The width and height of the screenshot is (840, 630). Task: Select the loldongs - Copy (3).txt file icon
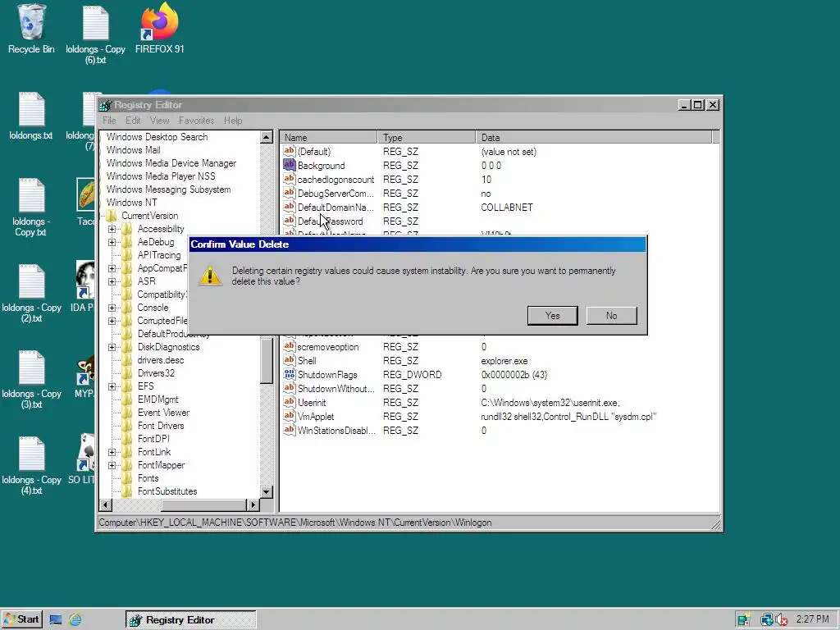[x=31, y=381]
